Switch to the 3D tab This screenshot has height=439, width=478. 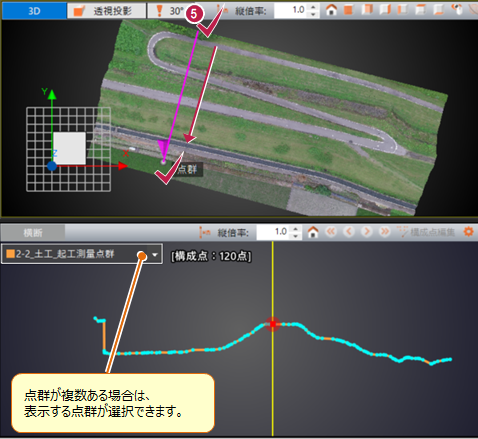34,11
